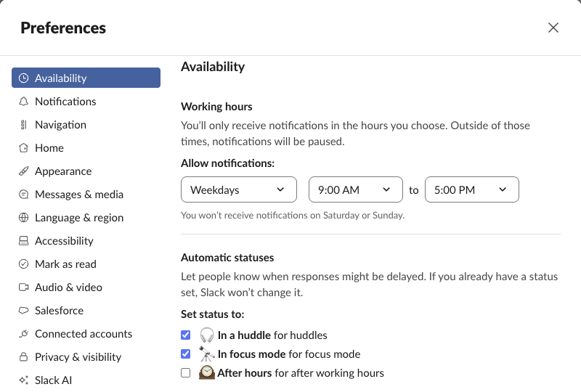The width and height of the screenshot is (581, 392).
Task: Select the Availability preferences tab
Action: pos(86,78)
